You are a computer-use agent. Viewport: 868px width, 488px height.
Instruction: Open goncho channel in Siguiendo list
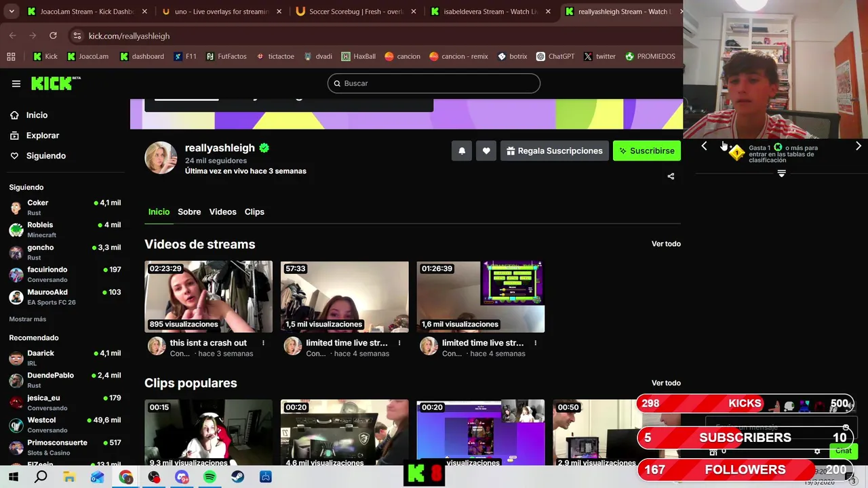(65, 252)
